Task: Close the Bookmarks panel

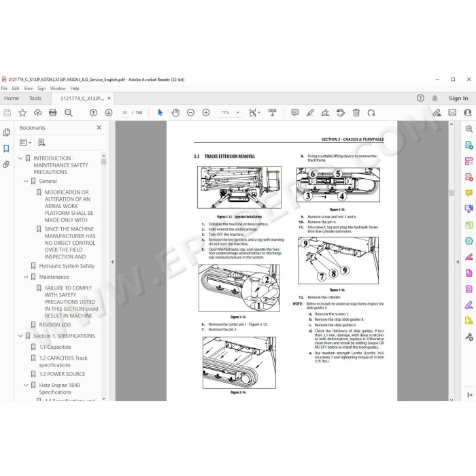Action: tap(99, 128)
